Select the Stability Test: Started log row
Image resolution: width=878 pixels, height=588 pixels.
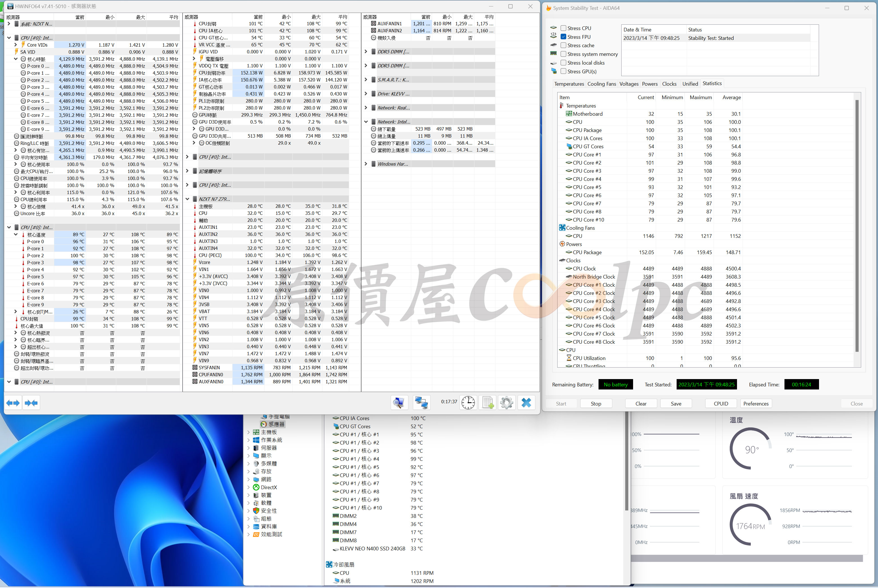point(716,38)
